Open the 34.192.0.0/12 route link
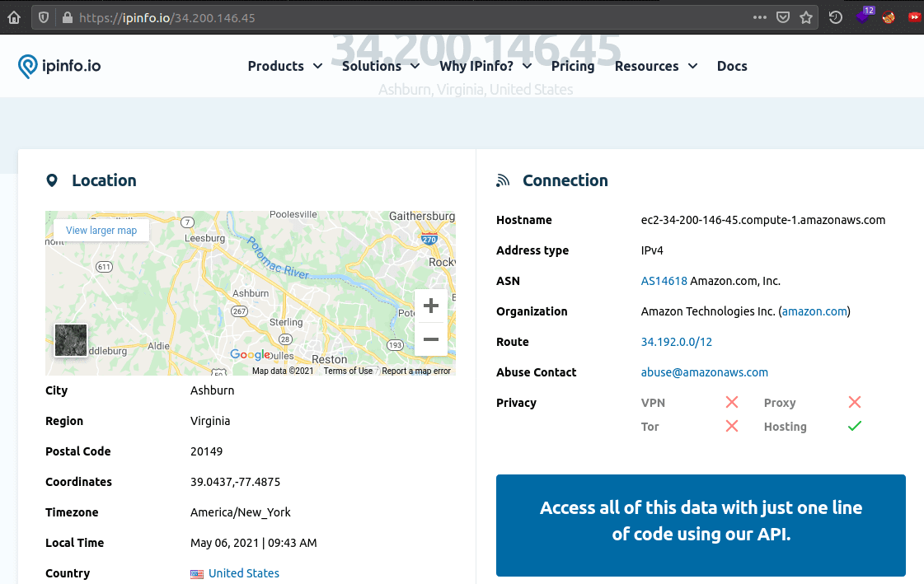Screen dimensions: 924x584 click(677, 342)
